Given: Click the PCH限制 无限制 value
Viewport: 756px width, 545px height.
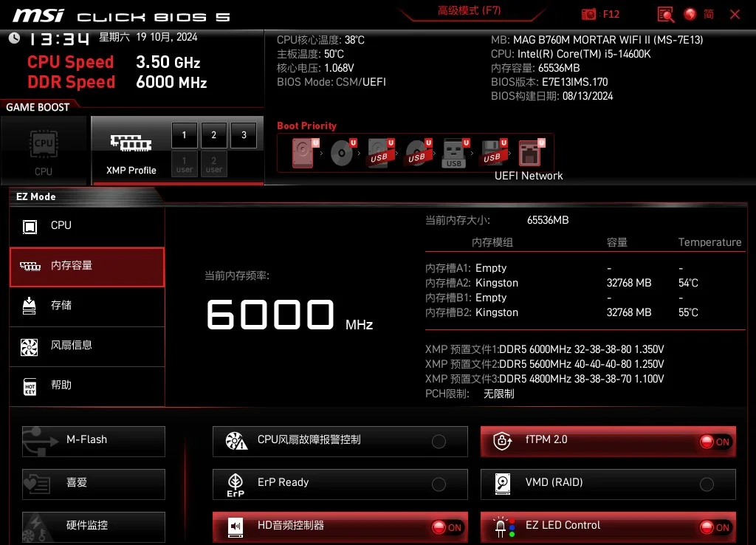Looking at the screenshot, I should coord(499,394).
